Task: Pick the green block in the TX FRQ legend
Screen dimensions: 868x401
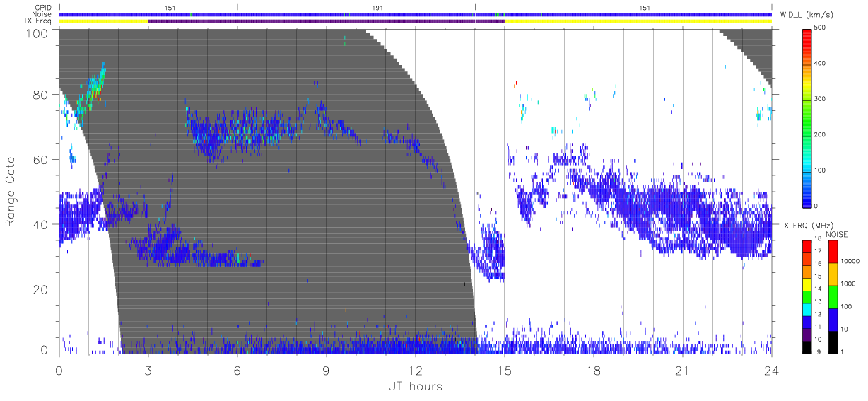Action: tap(807, 296)
